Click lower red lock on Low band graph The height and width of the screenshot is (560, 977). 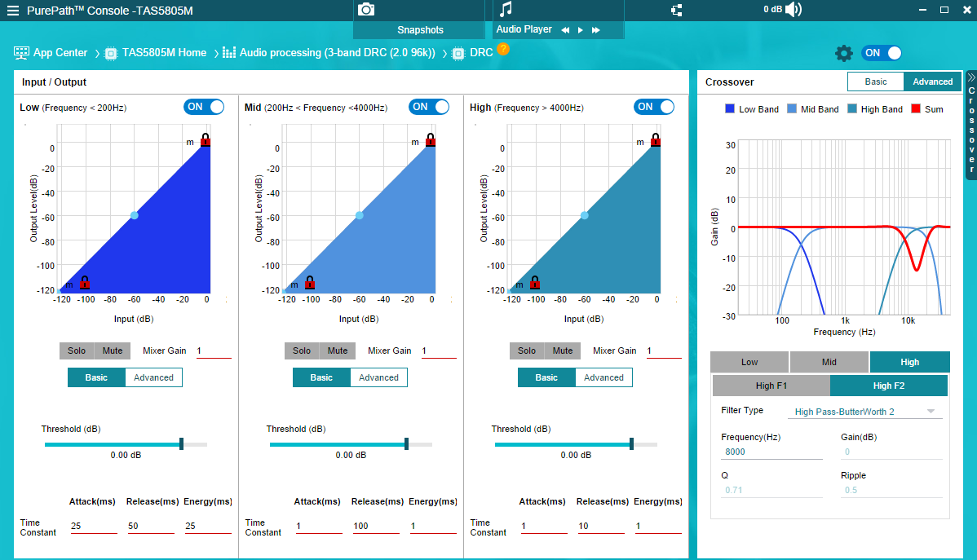pos(85,282)
